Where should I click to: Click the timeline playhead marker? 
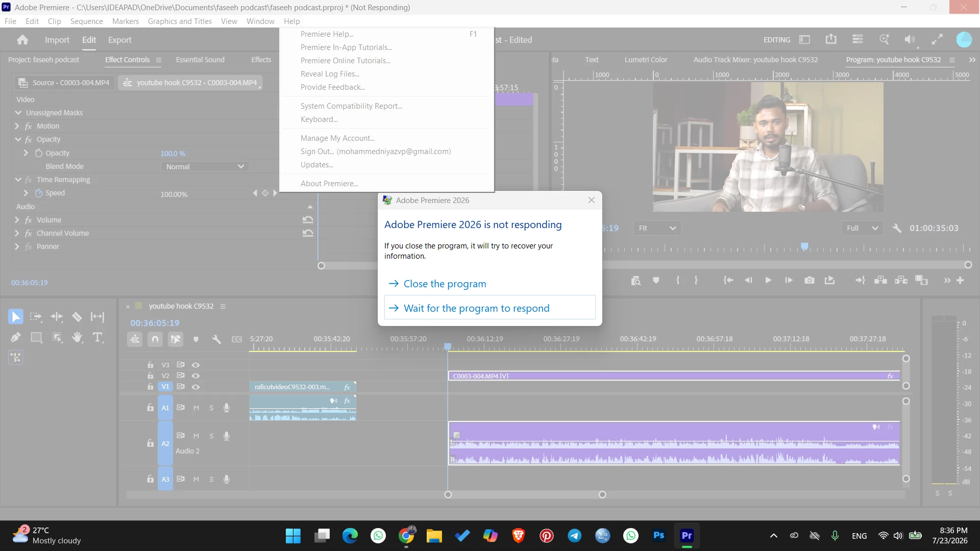448,347
